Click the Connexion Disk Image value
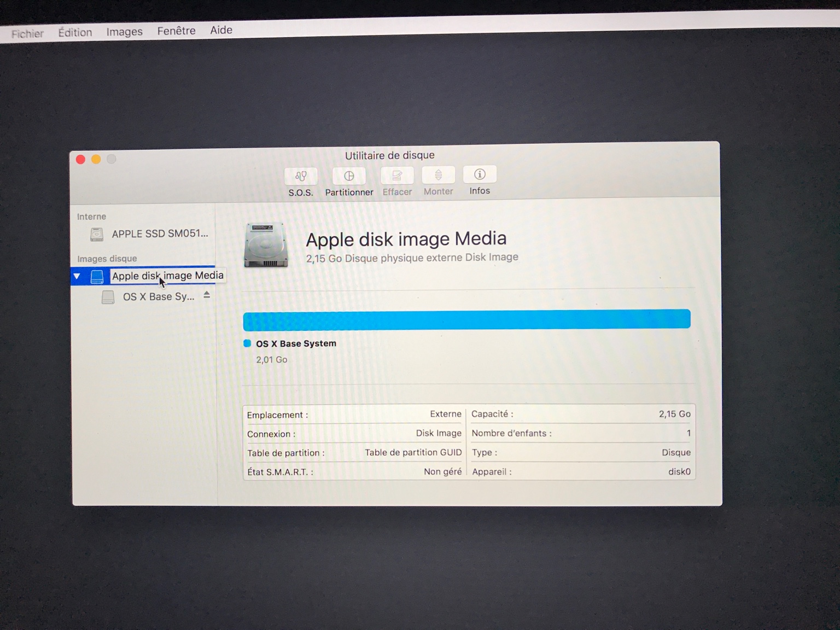Image resolution: width=840 pixels, height=630 pixels. tap(439, 433)
